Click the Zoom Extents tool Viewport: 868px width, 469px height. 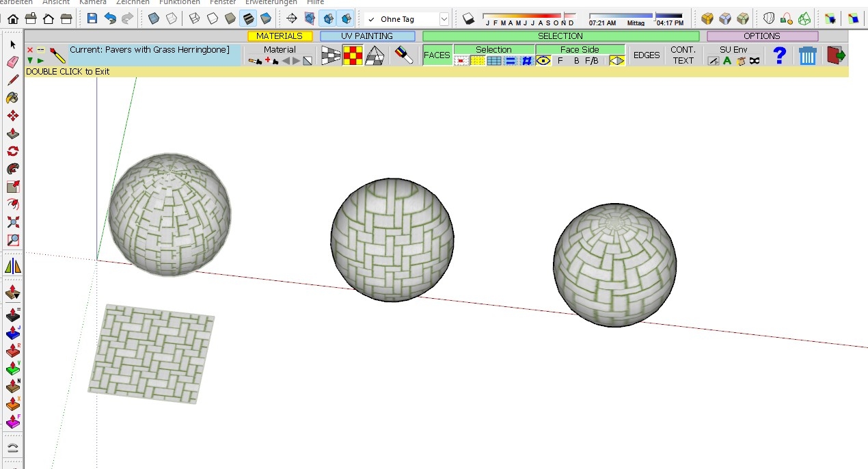[12, 222]
